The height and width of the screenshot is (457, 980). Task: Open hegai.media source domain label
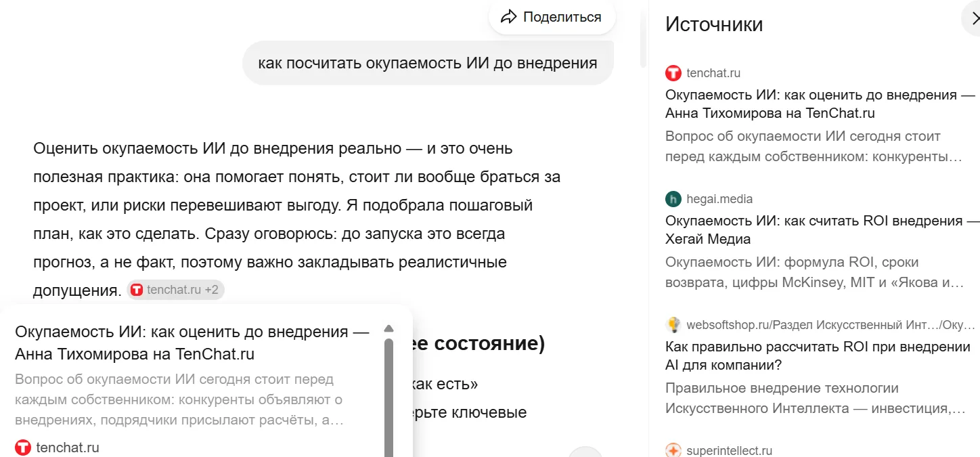[719, 199]
